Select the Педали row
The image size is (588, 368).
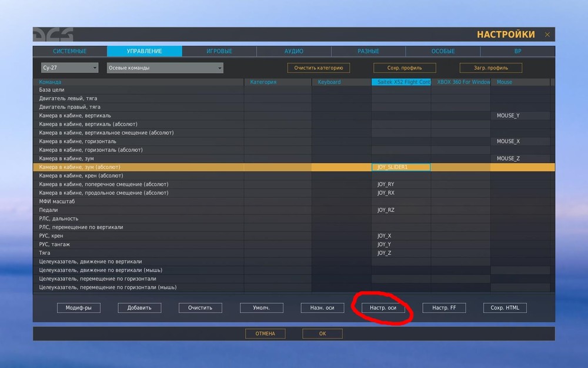point(293,210)
